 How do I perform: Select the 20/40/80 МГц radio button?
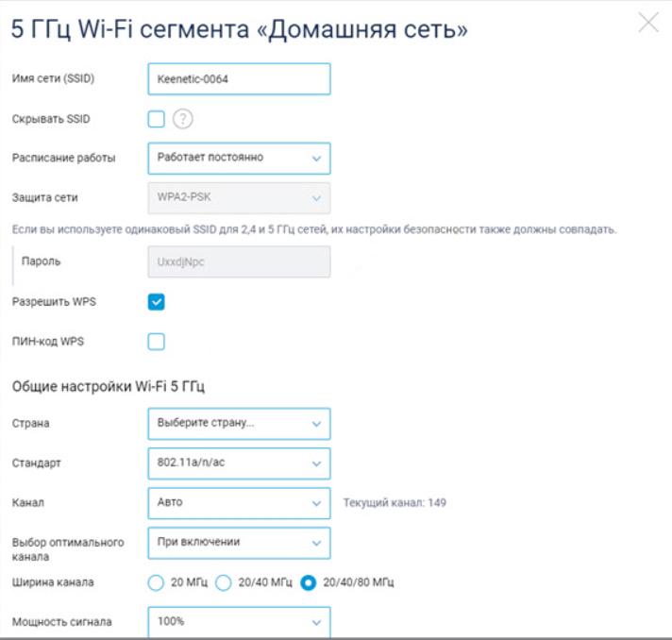point(308,582)
